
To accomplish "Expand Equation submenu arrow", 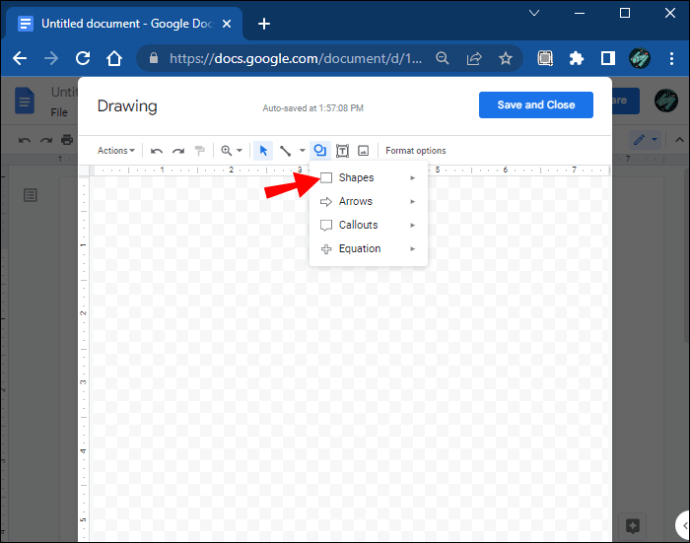I will point(412,249).
